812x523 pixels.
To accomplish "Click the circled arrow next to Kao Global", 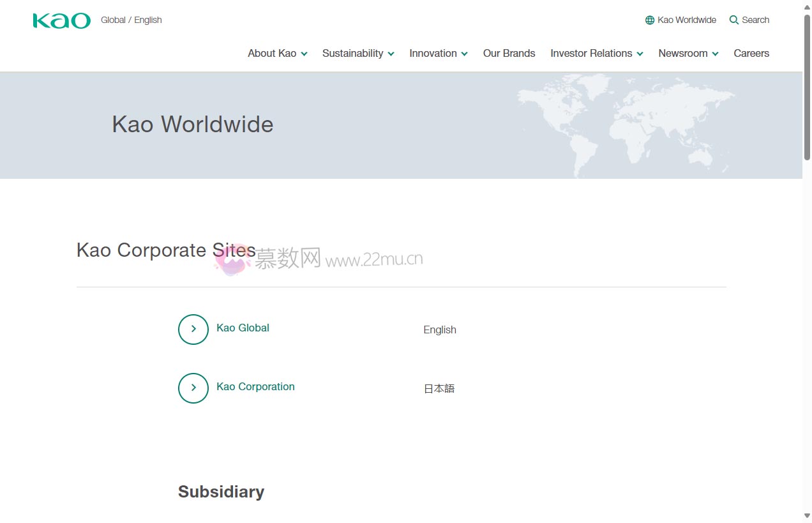I will 193,330.
